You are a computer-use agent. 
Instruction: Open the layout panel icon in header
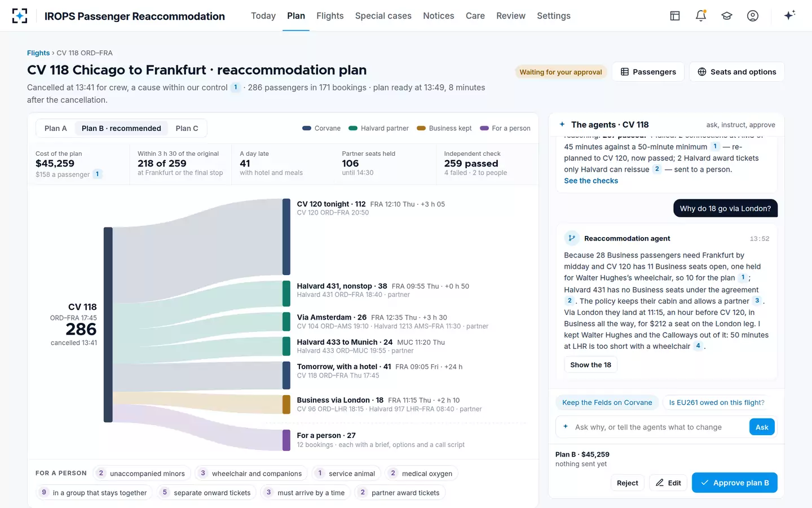[x=675, y=16]
